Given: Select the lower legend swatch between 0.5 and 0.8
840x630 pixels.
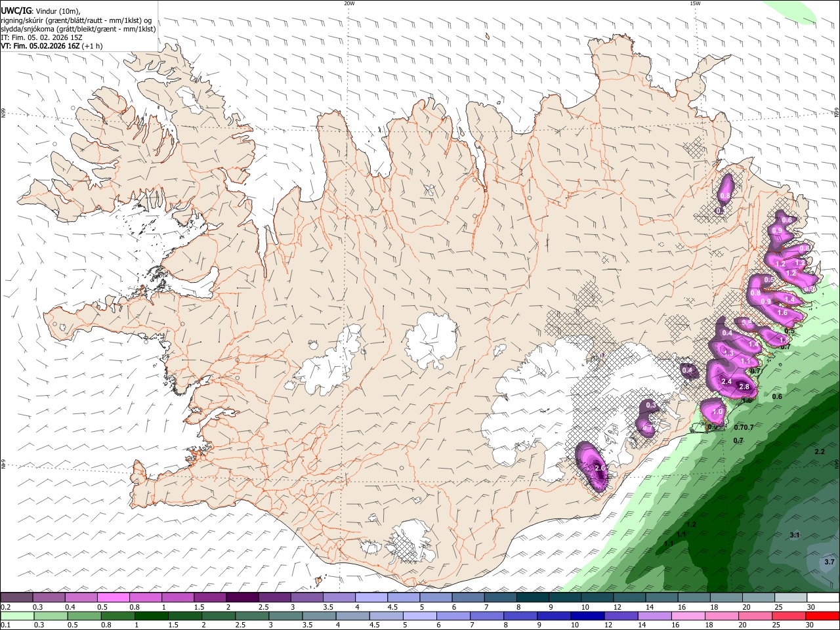Looking at the screenshot, I should pyautogui.click(x=84, y=616).
